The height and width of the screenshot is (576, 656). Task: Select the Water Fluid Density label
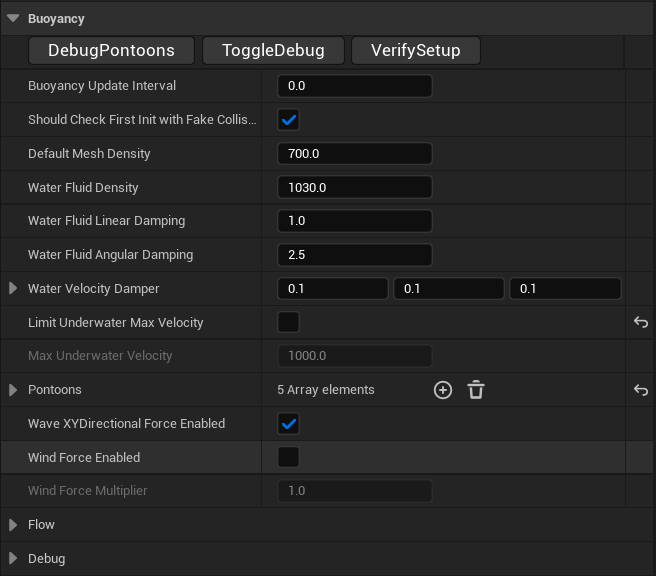click(x=83, y=187)
